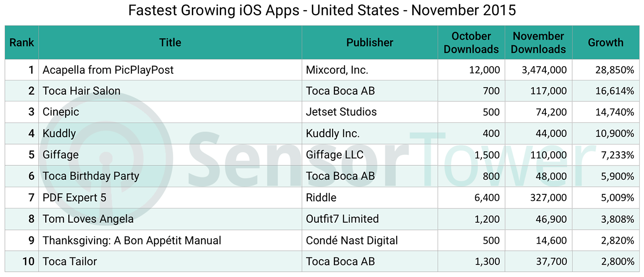Select Outfit7 Limited publisher cell
Screen dimensions: 644x277
(x=342, y=219)
